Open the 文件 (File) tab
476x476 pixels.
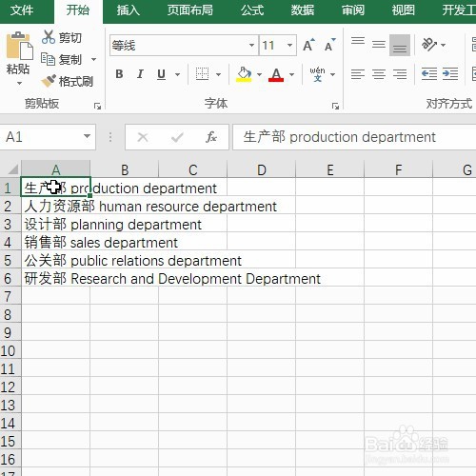click(x=22, y=10)
